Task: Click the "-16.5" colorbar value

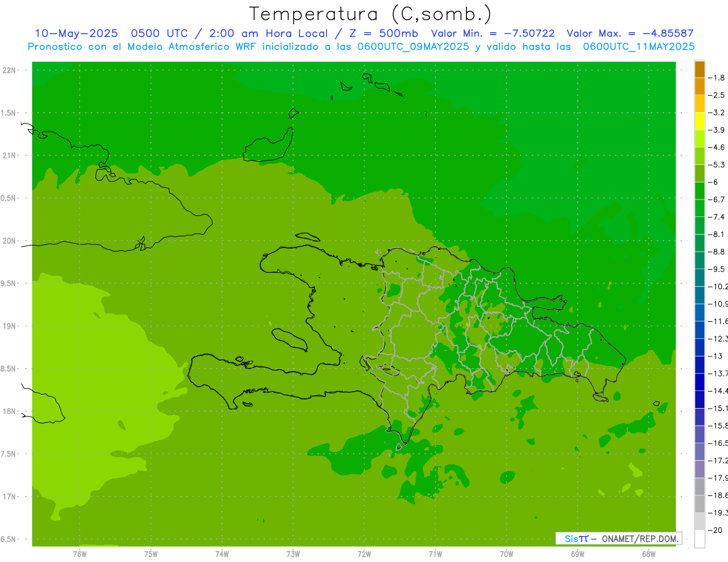Action: click(x=718, y=443)
